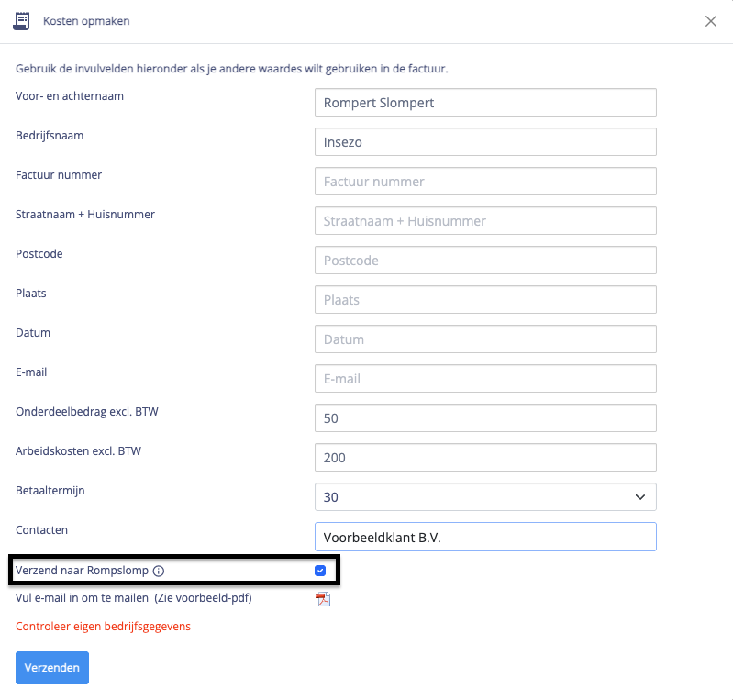Screen dimensions: 733x700
Task: Click into the Postcode field
Action: [485, 260]
